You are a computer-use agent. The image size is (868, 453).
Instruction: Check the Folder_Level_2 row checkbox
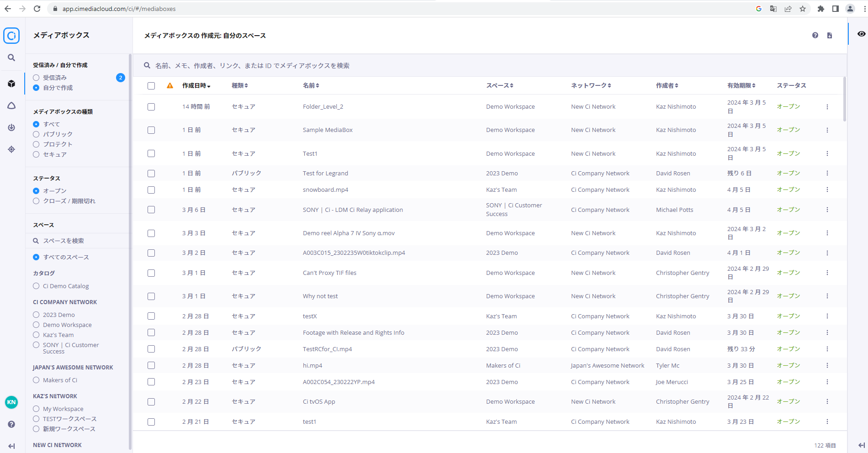tap(151, 107)
